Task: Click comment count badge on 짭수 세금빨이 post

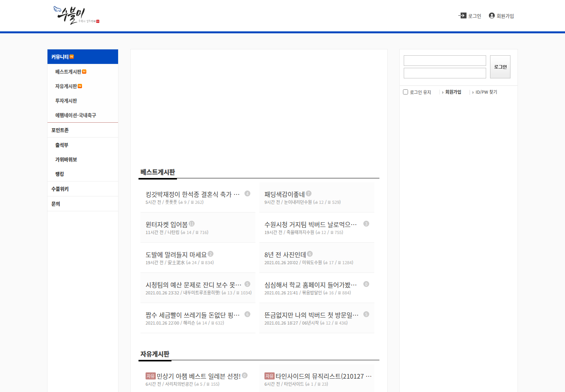Action: click(x=247, y=314)
